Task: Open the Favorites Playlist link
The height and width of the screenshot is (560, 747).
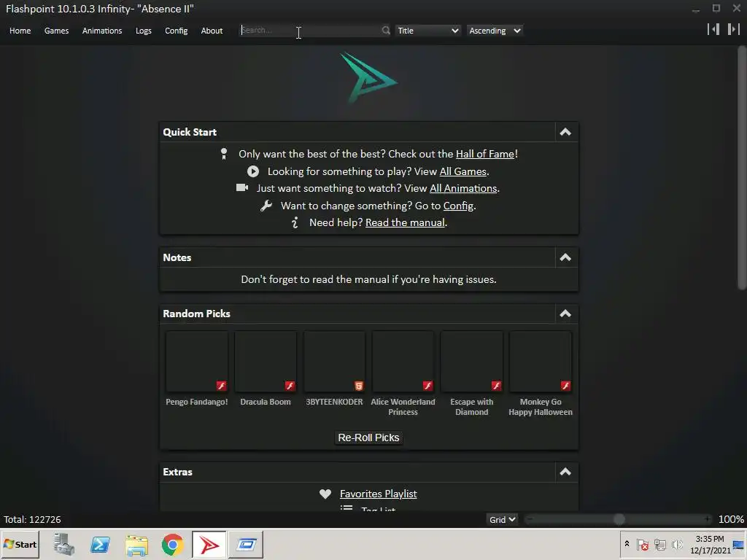Action: tap(379, 494)
